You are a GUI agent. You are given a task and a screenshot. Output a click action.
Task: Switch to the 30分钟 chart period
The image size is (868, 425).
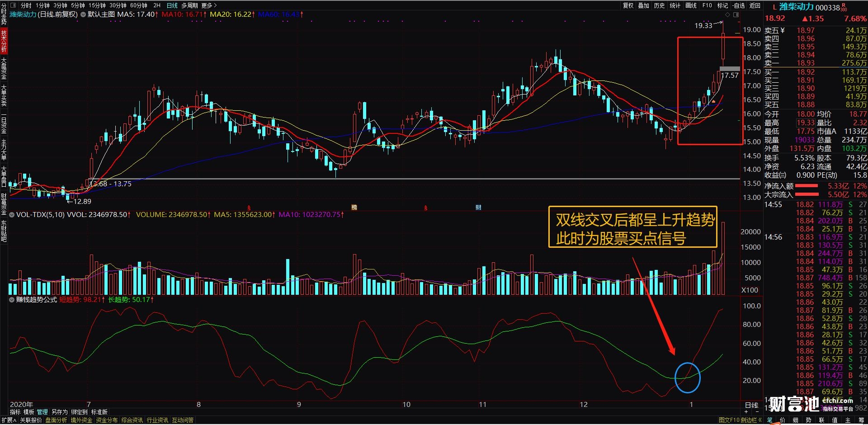[118, 5]
